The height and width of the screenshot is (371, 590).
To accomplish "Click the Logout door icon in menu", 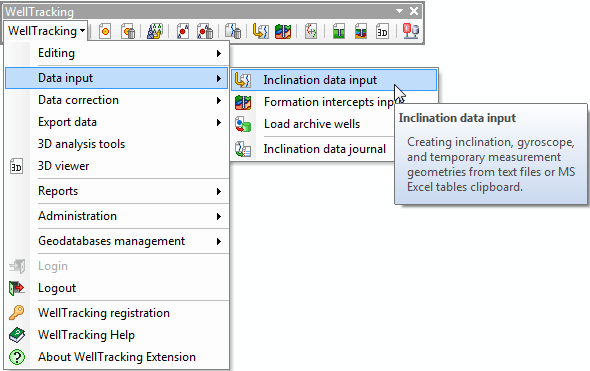I will 17,288.
